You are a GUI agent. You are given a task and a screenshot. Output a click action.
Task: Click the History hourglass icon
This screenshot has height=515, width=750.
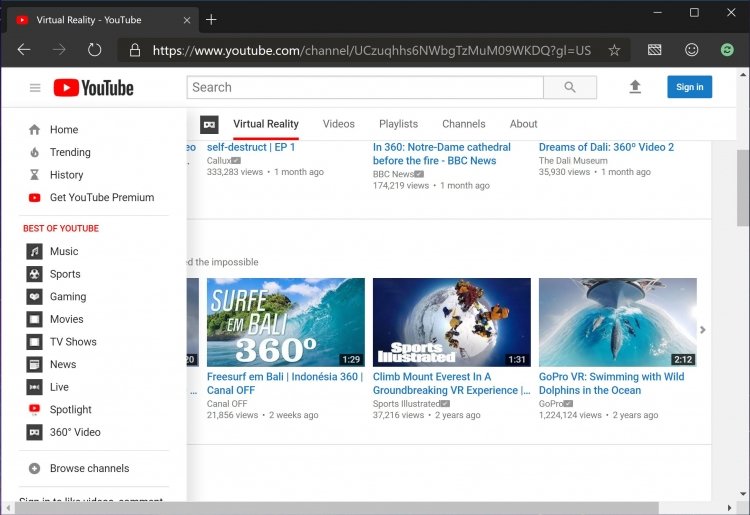[34, 175]
